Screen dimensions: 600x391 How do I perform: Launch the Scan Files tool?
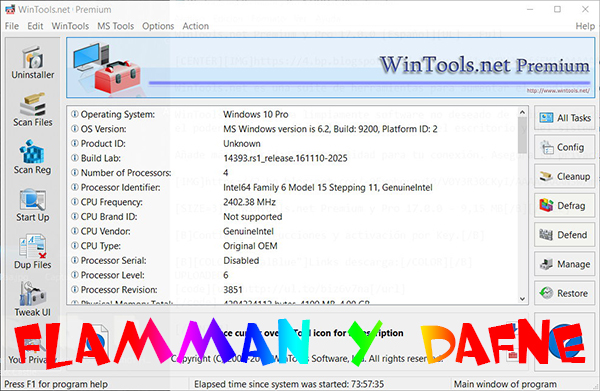point(33,110)
